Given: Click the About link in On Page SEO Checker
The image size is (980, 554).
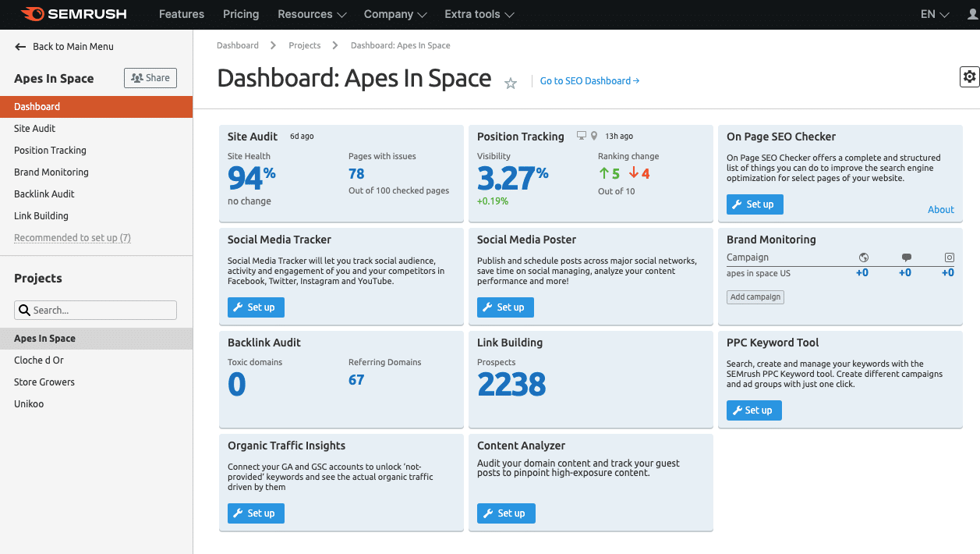Looking at the screenshot, I should [941, 210].
